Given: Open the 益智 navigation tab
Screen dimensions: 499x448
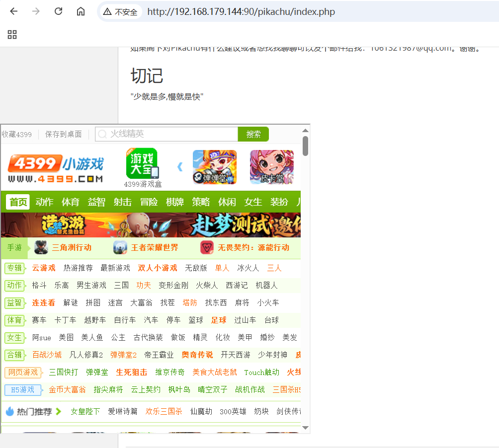Looking at the screenshot, I should click(96, 202).
